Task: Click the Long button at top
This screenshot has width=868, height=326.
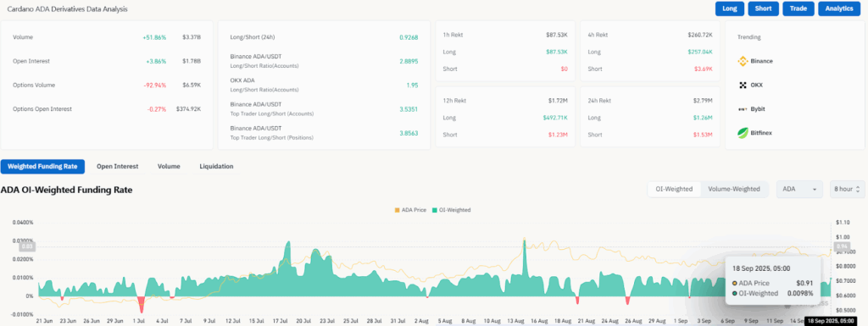Action: coord(730,8)
